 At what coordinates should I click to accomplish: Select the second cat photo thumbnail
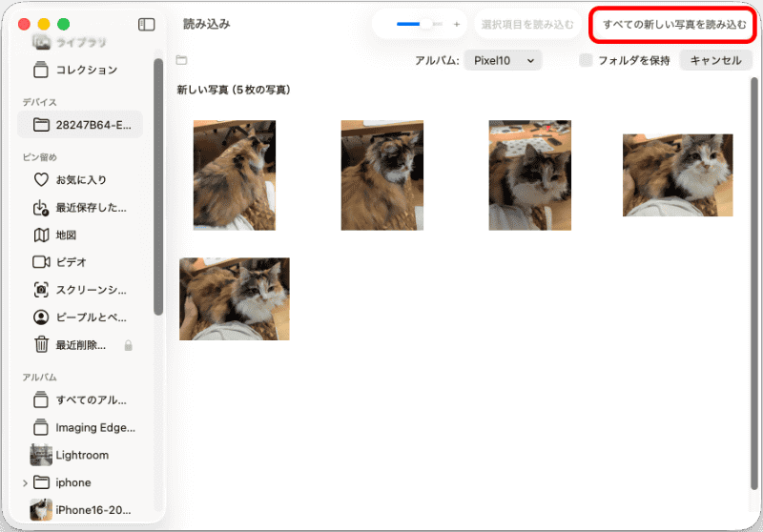click(x=382, y=175)
